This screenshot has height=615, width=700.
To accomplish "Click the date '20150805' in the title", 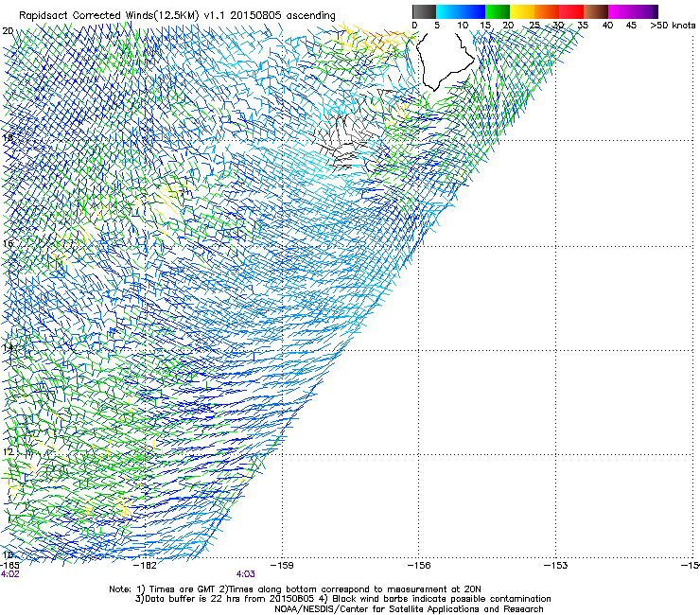I will (x=255, y=15).
